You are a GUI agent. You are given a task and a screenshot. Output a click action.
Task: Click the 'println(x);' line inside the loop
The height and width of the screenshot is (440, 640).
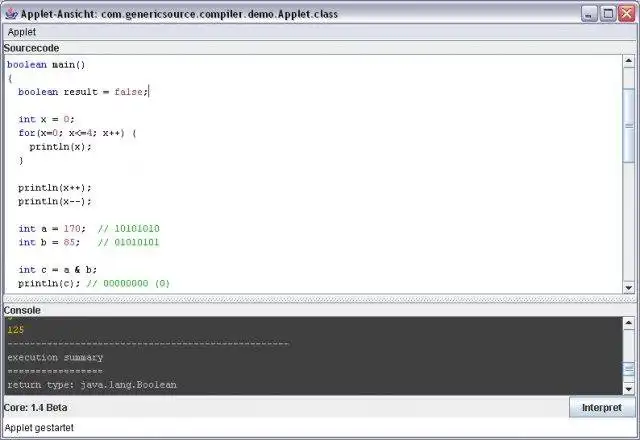click(x=60, y=147)
